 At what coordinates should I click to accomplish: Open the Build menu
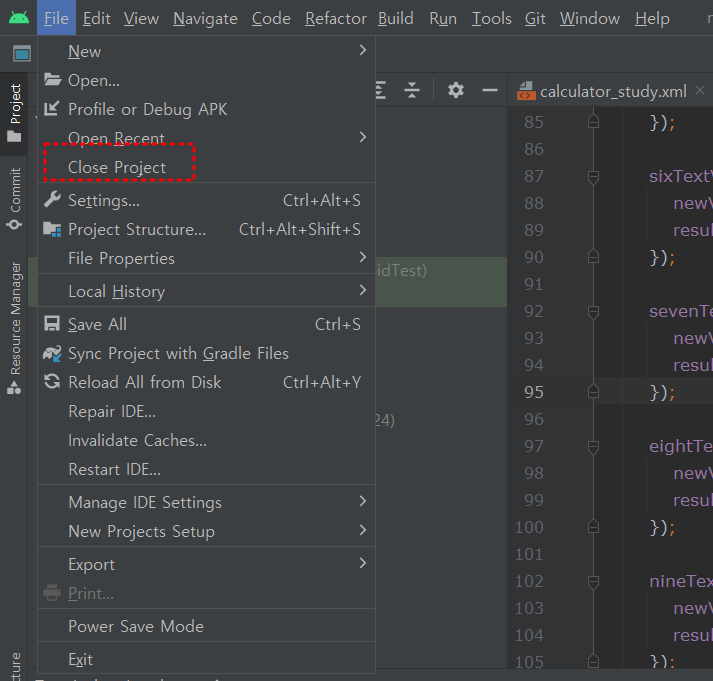click(x=396, y=19)
